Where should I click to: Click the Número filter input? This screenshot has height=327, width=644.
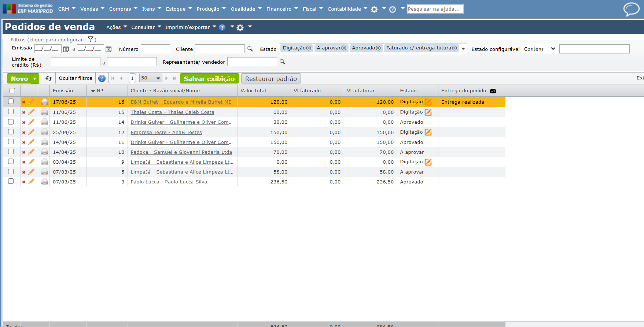point(155,49)
